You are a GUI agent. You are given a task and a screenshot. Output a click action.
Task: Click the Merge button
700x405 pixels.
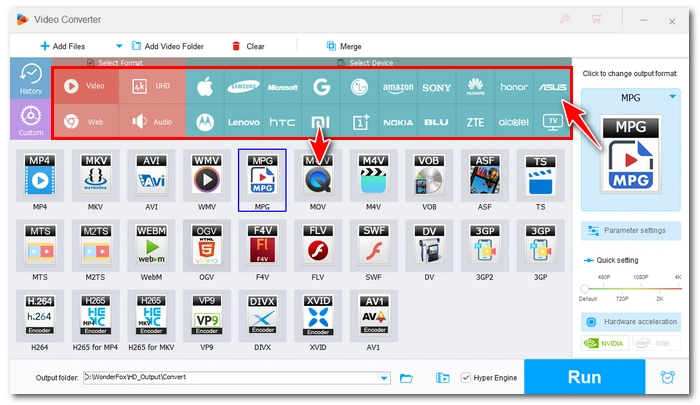point(344,46)
